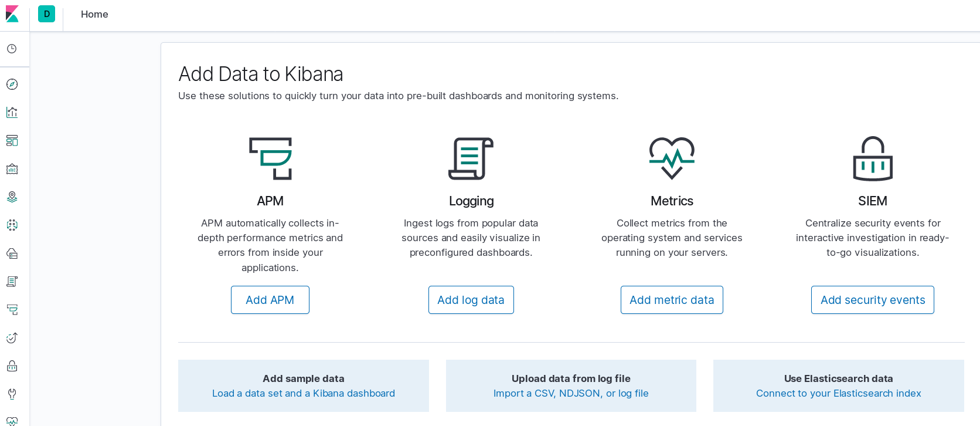Click the Add metric data button
This screenshot has height=426, width=980.
(672, 300)
